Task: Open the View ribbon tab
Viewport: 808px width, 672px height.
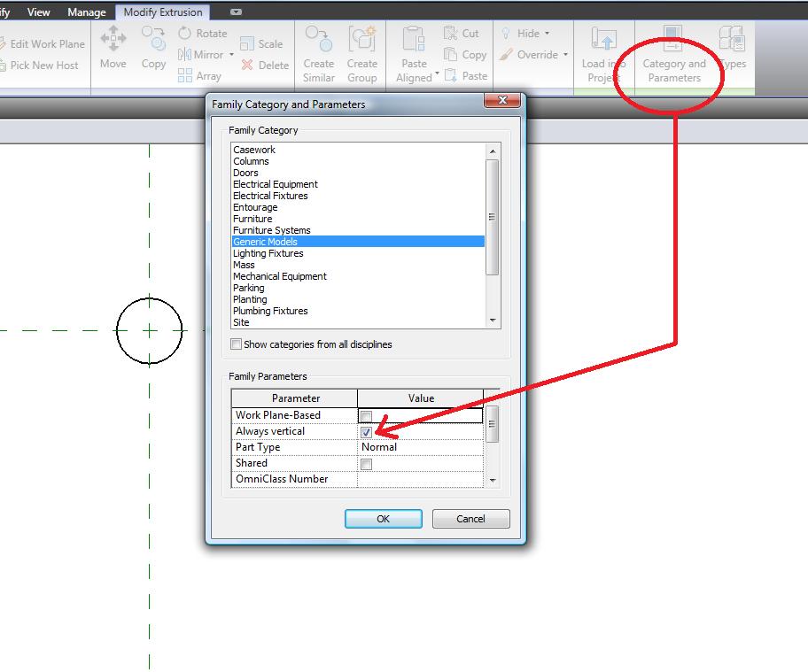Action: pyautogui.click(x=39, y=12)
